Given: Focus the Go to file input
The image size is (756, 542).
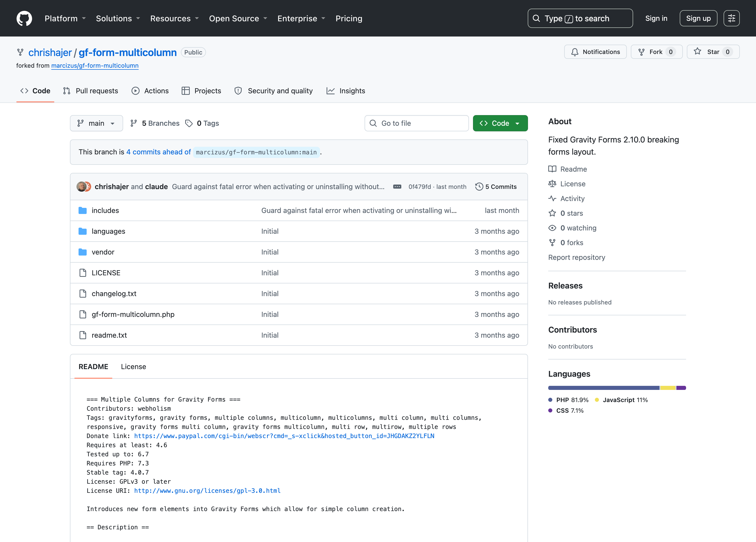Looking at the screenshot, I should 417,123.
